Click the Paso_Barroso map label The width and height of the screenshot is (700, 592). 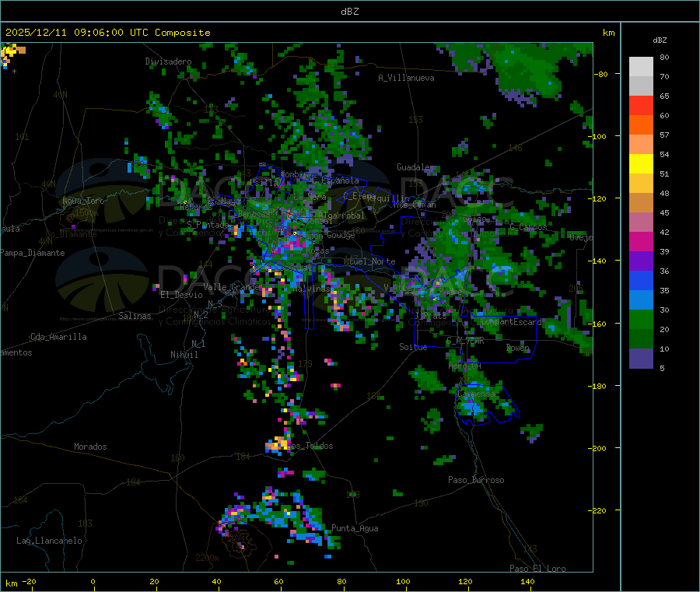[x=476, y=480]
